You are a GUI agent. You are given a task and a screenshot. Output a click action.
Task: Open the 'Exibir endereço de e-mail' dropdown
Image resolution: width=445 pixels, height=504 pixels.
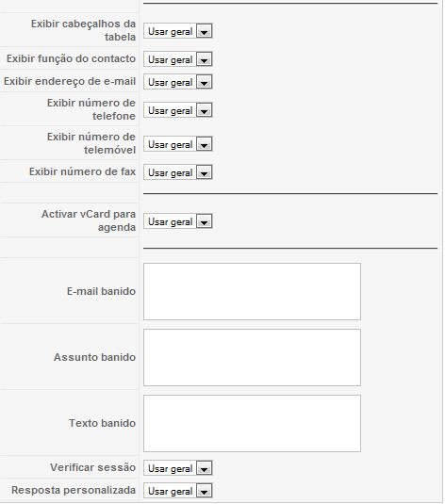pos(177,82)
